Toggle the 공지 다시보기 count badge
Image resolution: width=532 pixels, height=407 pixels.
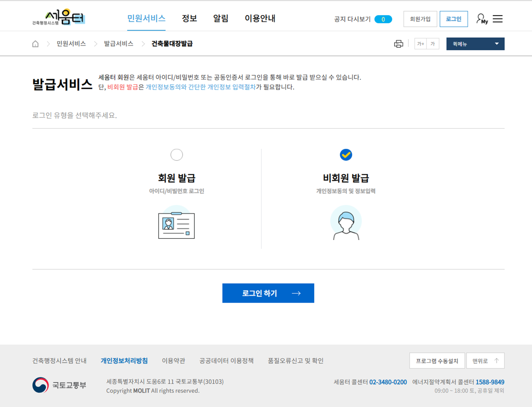tap(383, 19)
